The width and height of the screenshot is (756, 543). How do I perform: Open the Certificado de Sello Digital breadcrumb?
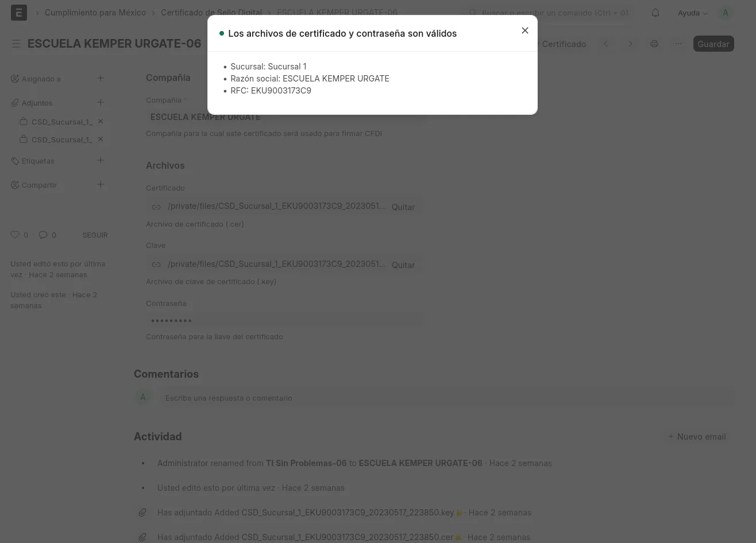coord(211,13)
